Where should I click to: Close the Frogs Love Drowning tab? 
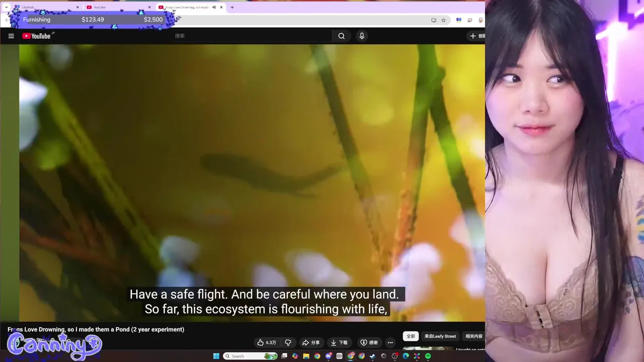pos(221,7)
